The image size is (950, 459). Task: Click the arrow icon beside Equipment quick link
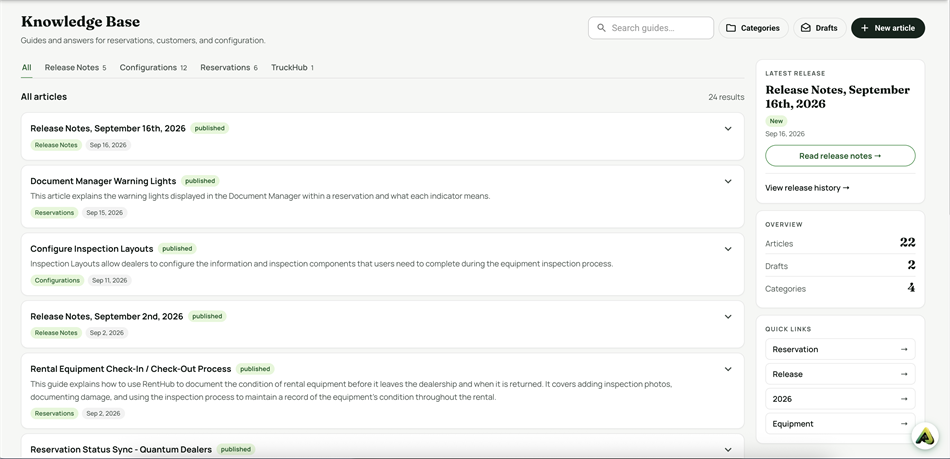pyautogui.click(x=904, y=424)
